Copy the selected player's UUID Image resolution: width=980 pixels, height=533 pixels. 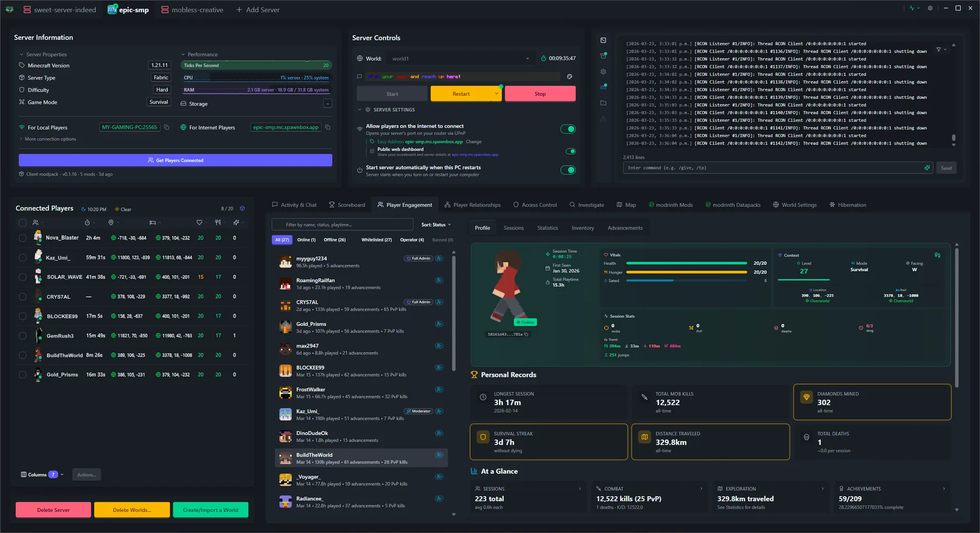(x=526, y=334)
